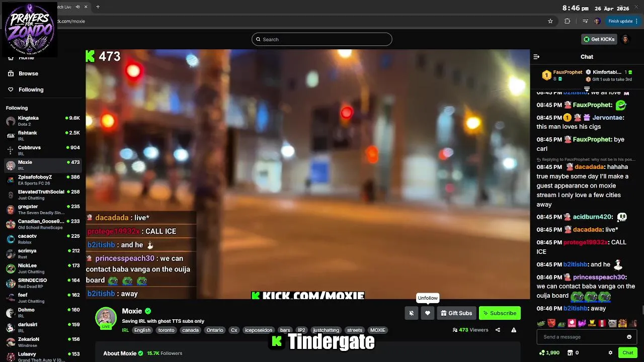Open dariusirl channel in sidebar

click(43, 327)
